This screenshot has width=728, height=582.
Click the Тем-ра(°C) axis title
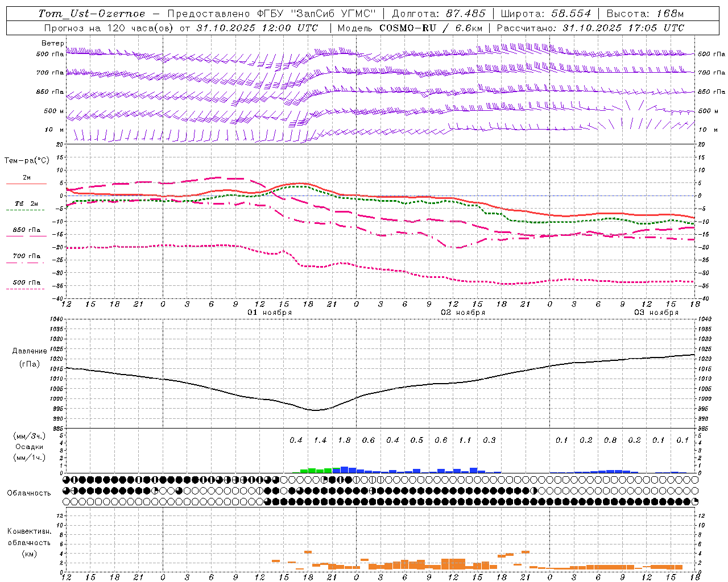[x=27, y=161]
